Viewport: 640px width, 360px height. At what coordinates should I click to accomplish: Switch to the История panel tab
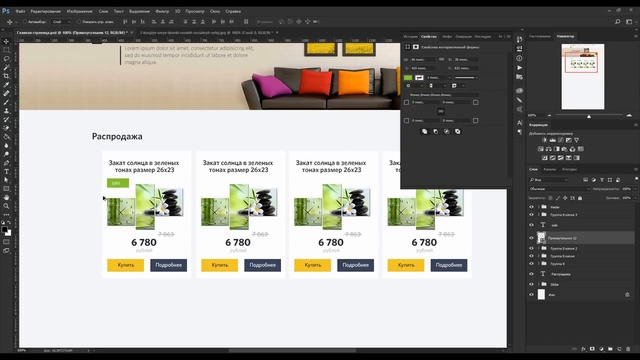pyautogui.click(x=410, y=37)
